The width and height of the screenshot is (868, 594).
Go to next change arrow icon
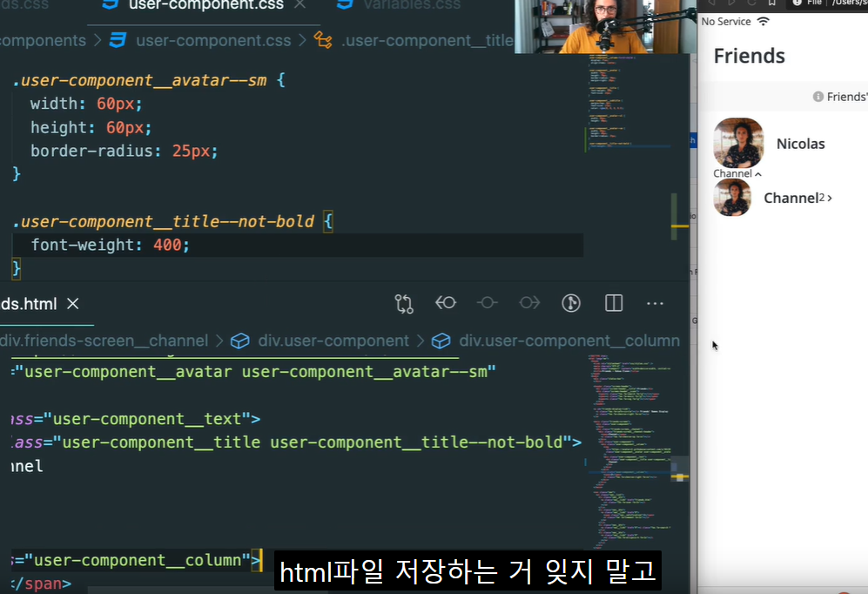click(x=529, y=303)
